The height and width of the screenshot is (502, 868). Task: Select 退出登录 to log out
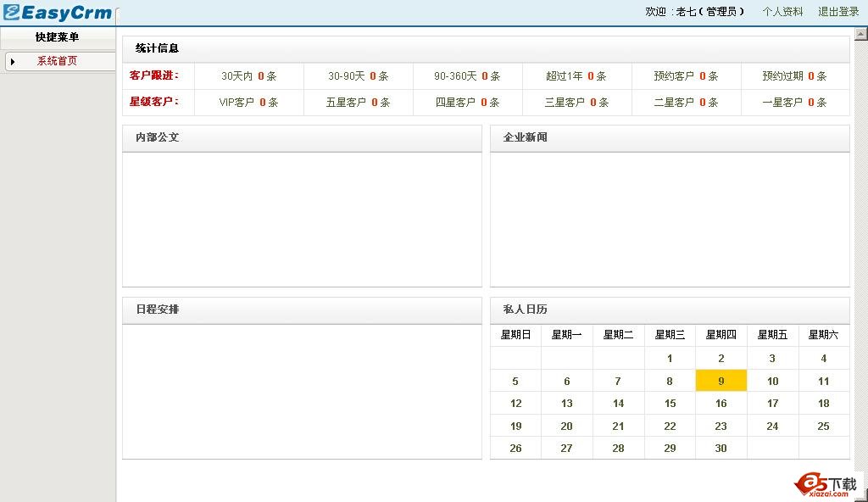tap(837, 12)
